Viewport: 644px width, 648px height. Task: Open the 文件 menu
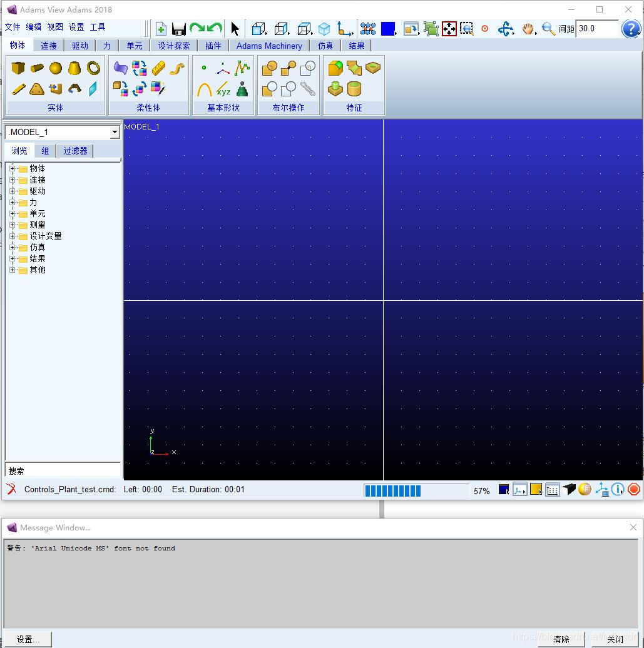(13, 28)
